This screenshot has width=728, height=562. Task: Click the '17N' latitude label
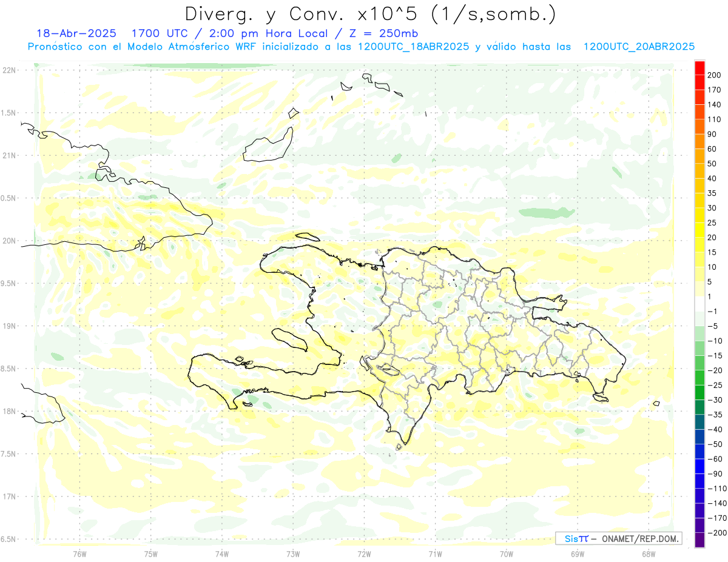(x=9, y=497)
